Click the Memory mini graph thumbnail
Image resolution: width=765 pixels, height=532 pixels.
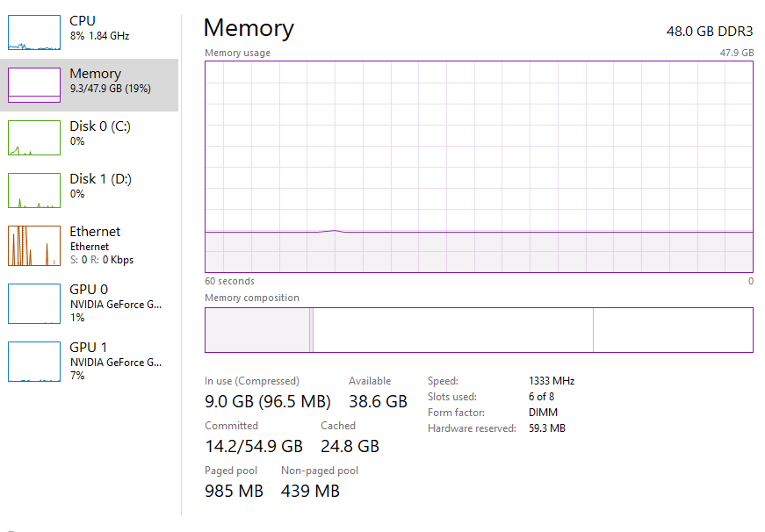34,85
